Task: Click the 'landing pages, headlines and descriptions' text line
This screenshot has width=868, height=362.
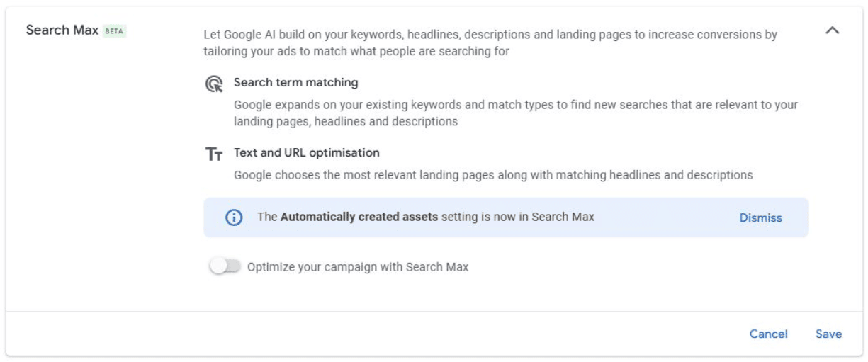Action: 345,122
